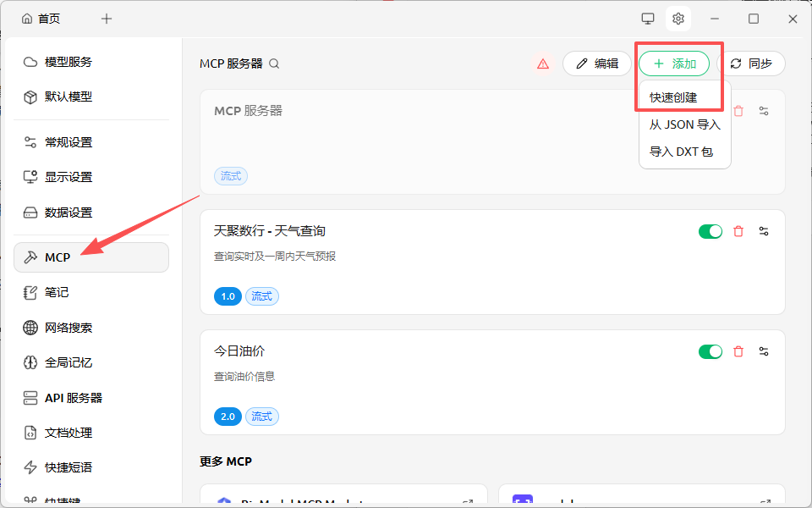This screenshot has height=508, width=812.
Task: Click the settings gear in the title bar
Action: 678,18
